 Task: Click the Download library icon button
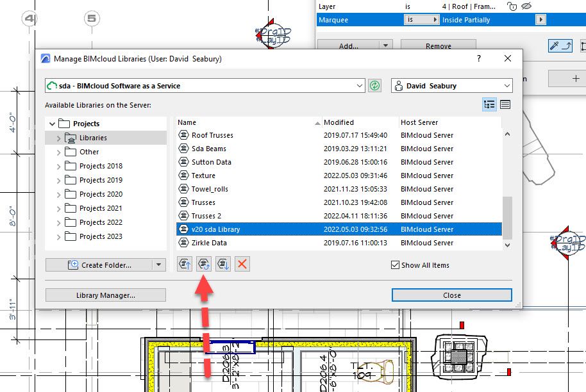(x=222, y=264)
